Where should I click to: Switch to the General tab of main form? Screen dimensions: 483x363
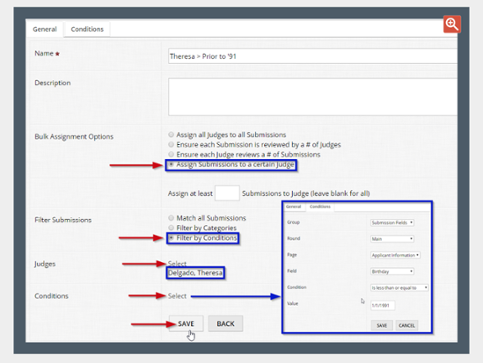[x=45, y=29]
